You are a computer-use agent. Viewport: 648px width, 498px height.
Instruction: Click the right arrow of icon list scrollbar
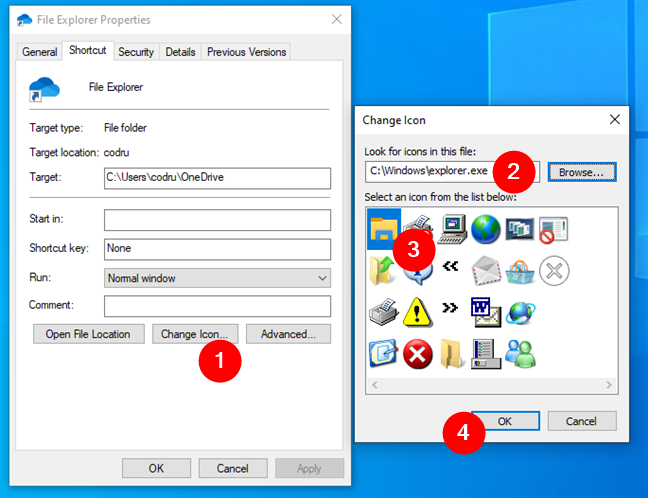tap(609, 385)
